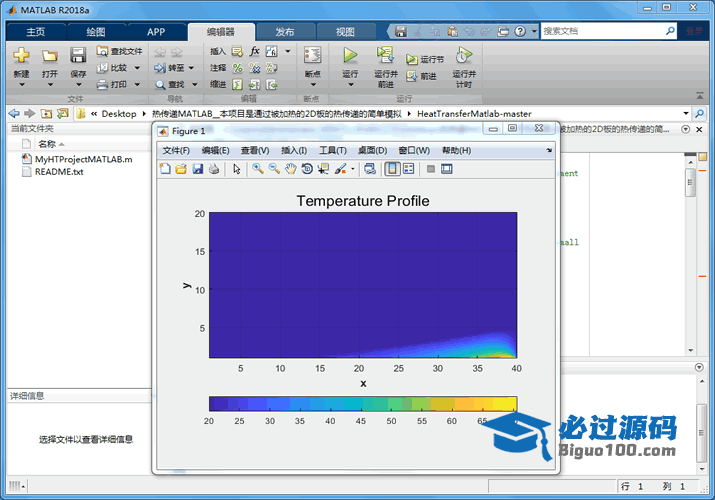Click the 名称 (Name) column header
715x500 pixels.
47,144
